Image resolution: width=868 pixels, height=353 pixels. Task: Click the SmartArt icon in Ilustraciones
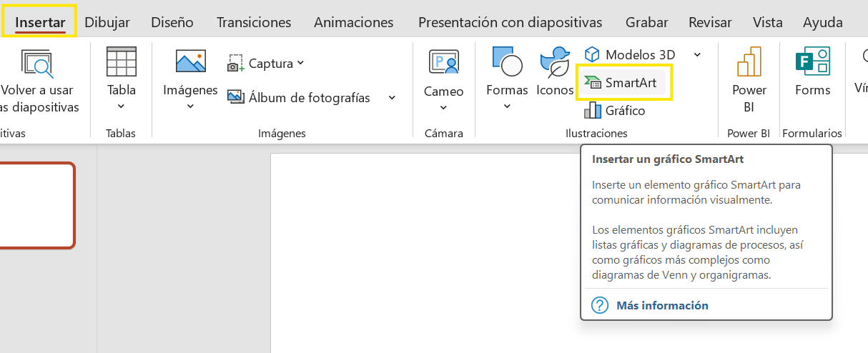[591, 84]
